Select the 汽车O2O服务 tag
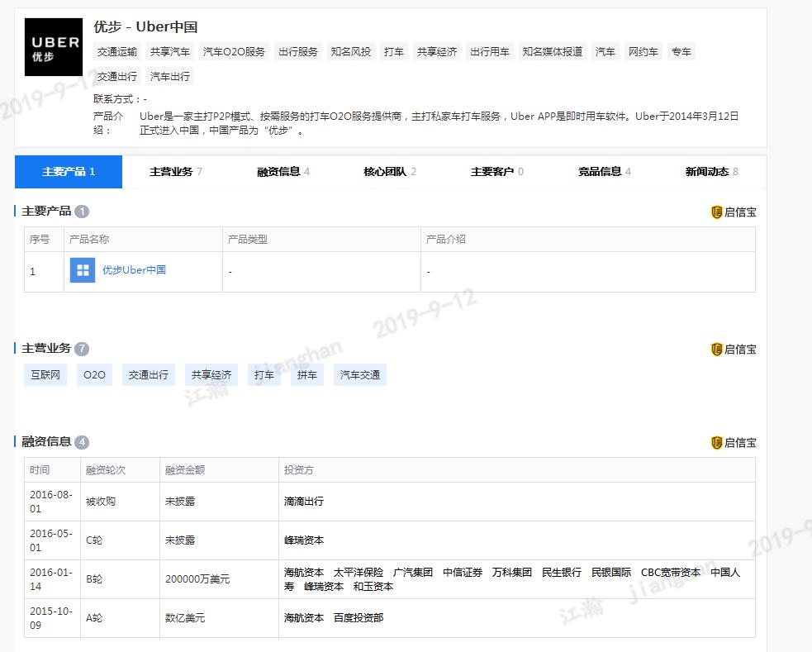The height and width of the screenshot is (652, 812). tap(234, 52)
